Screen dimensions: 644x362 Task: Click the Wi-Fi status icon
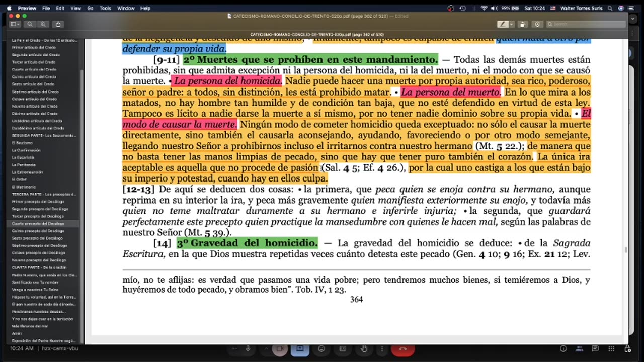tap(484, 8)
